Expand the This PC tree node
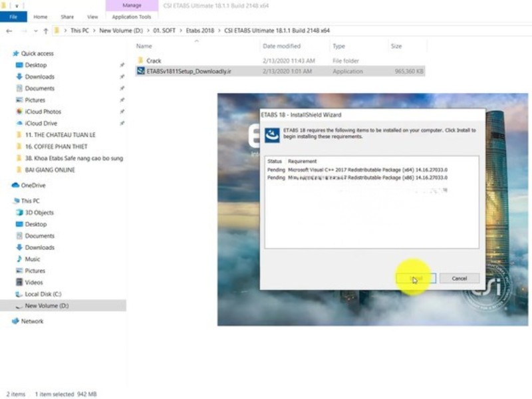Viewport: 532px width, 399px height. tap(8, 201)
